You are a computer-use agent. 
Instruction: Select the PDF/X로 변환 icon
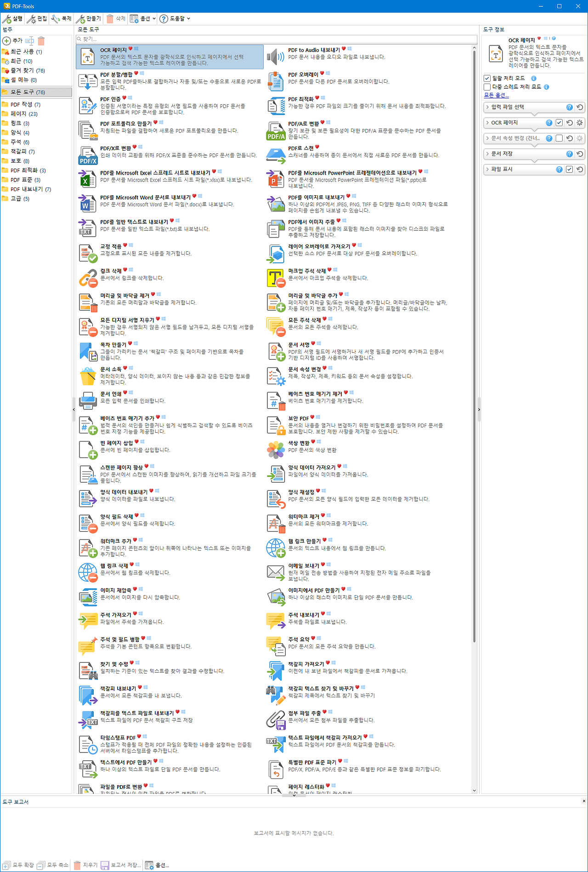[88, 155]
